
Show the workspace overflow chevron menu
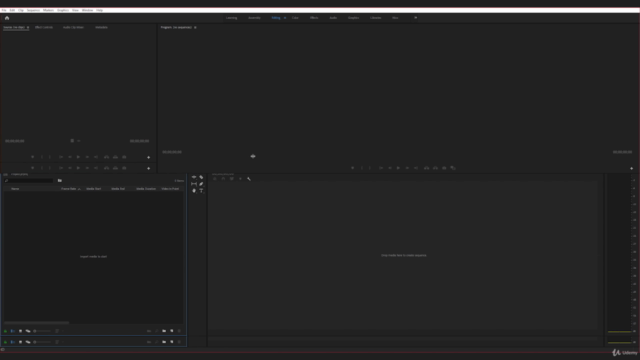[416, 18]
